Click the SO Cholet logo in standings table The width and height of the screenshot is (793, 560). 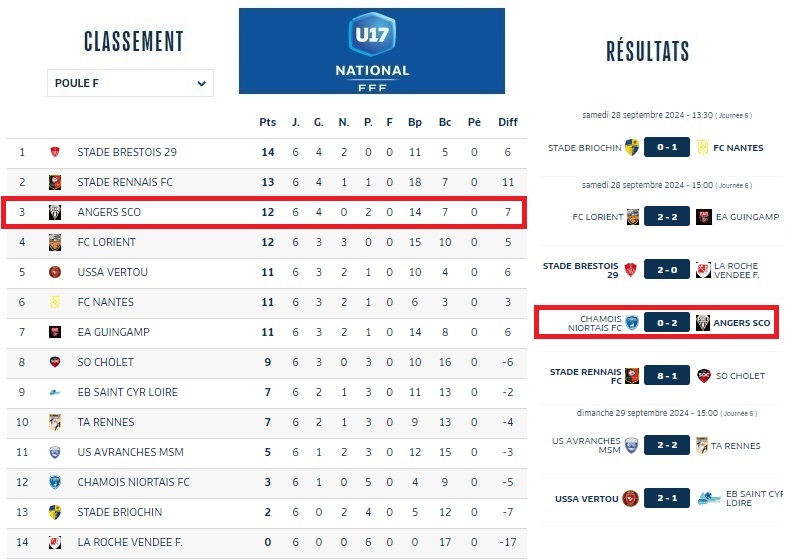[x=55, y=362]
